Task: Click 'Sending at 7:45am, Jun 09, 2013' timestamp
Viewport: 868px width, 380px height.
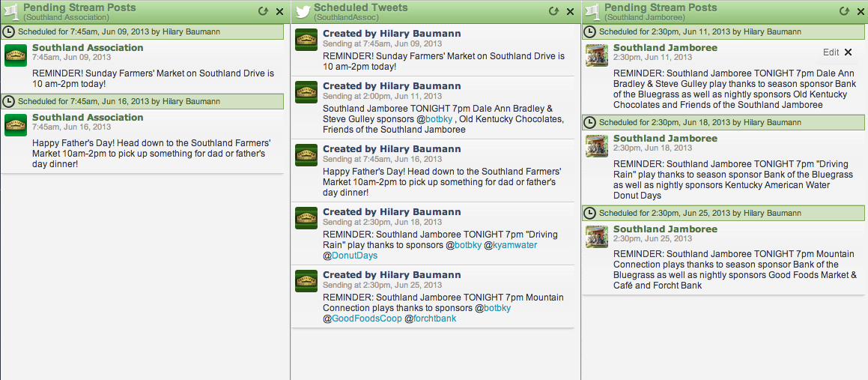Action: (x=382, y=43)
